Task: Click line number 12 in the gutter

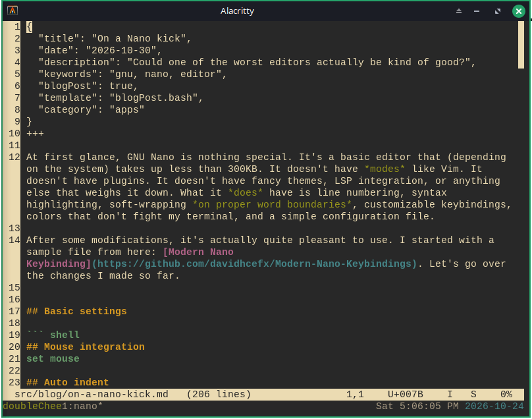Action: click(14, 157)
